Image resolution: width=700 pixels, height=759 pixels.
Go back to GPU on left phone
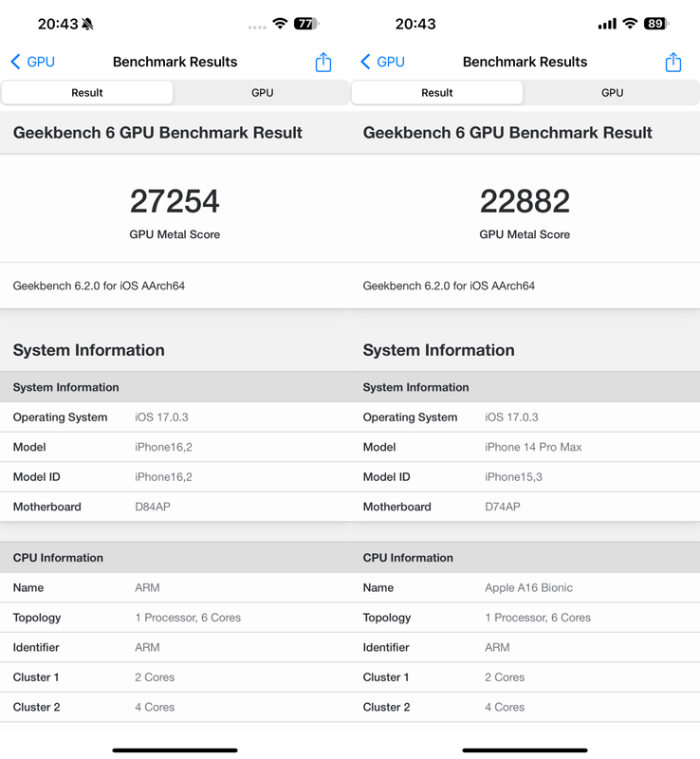click(x=32, y=62)
